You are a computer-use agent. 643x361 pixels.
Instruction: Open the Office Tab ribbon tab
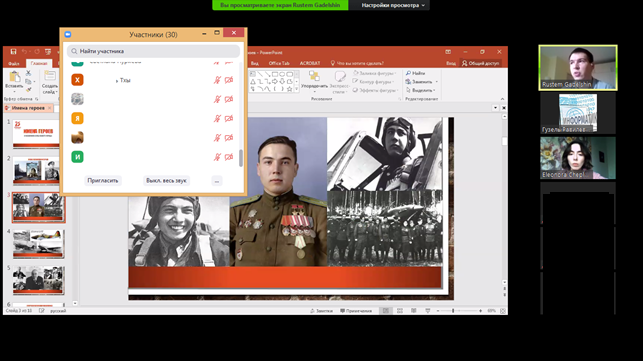(x=279, y=63)
